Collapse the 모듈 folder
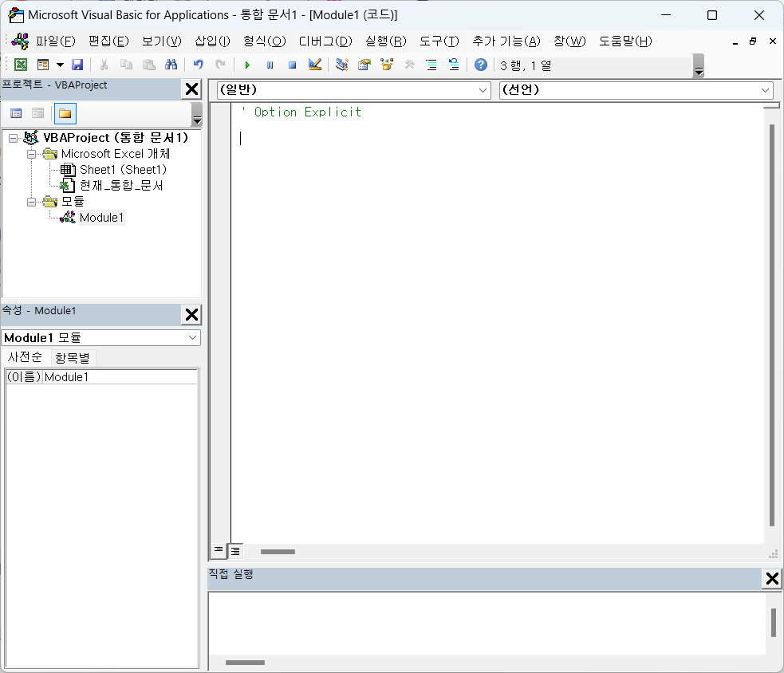Viewport: 784px width, 673px height. pyautogui.click(x=31, y=202)
